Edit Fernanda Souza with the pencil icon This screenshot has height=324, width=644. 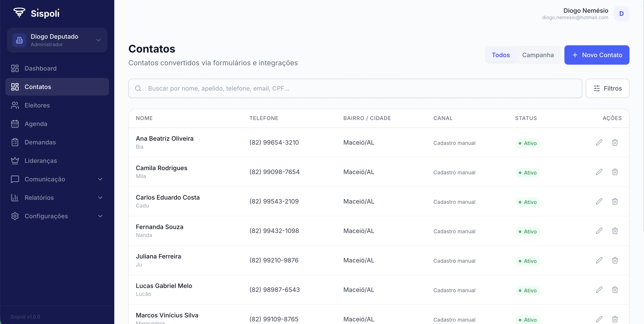click(599, 231)
